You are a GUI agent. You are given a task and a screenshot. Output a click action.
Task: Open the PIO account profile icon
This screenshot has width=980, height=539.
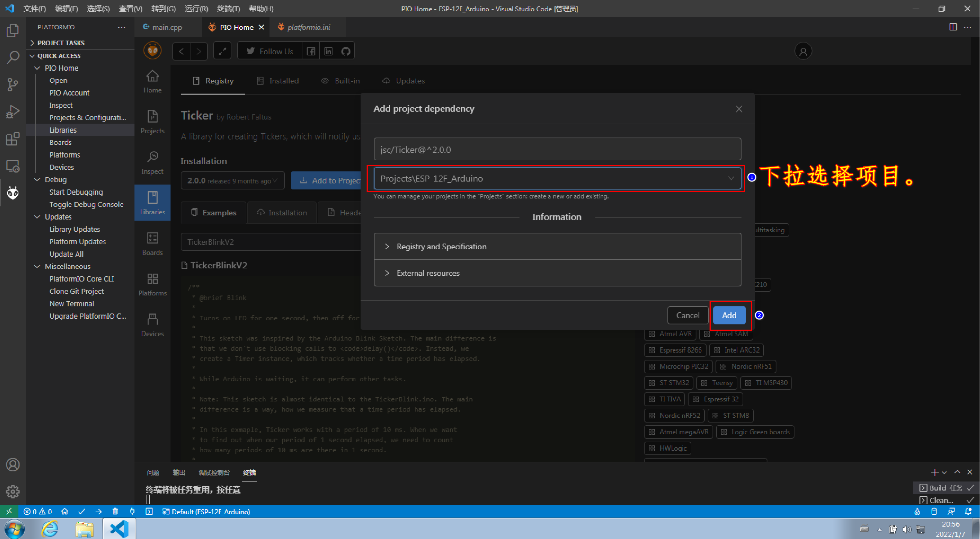803,51
